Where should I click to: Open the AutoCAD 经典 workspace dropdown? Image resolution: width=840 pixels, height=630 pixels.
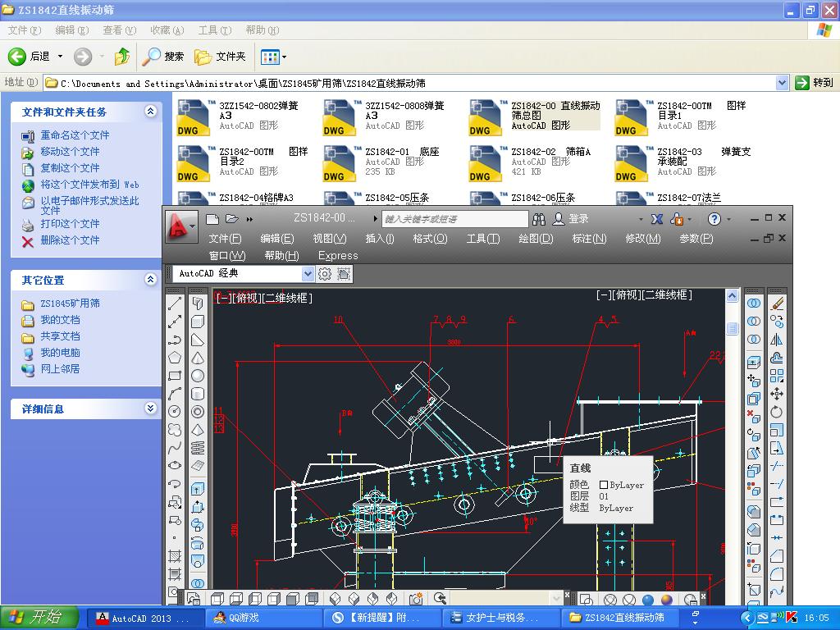click(308, 274)
